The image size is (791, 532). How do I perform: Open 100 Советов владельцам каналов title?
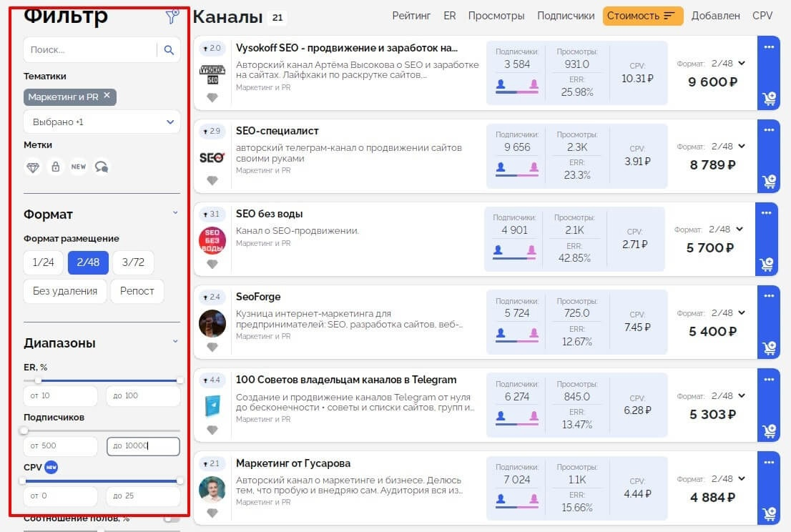[346, 380]
